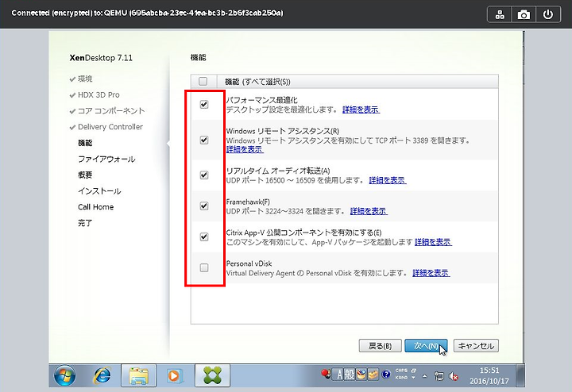Open Windows Media Player taskbar icon

(x=174, y=375)
